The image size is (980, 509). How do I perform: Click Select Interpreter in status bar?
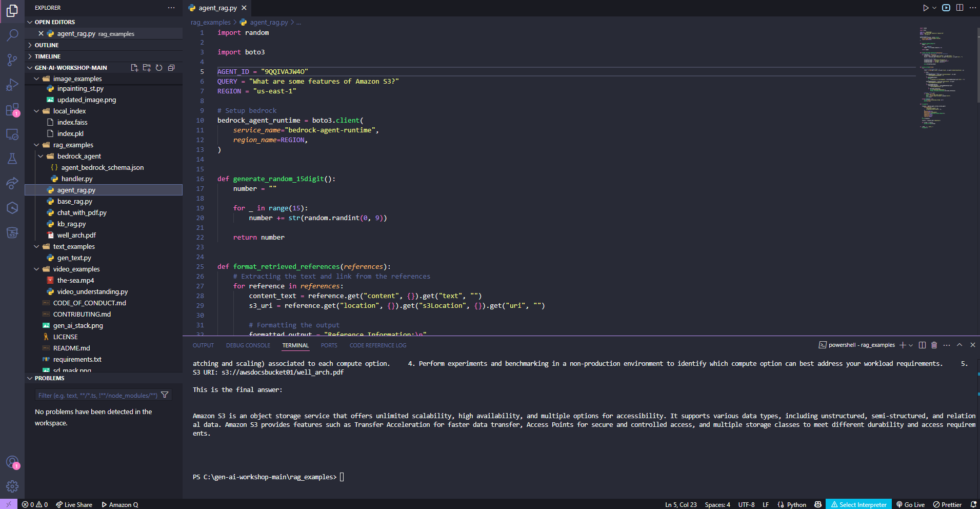(x=859, y=504)
